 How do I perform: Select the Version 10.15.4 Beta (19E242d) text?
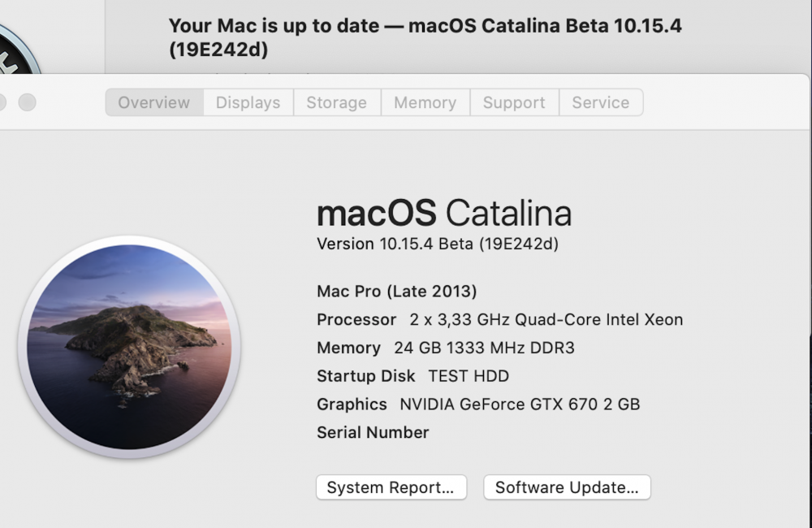[438, 244]
